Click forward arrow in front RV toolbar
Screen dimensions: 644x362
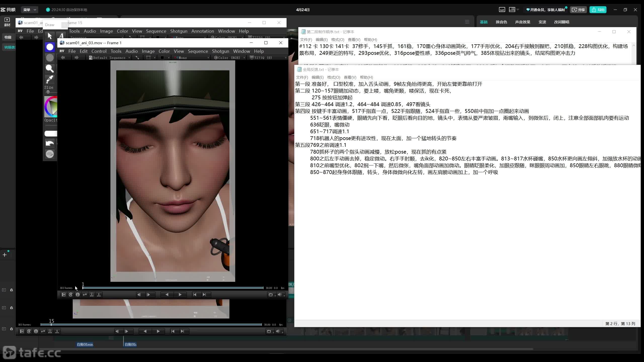76,58
